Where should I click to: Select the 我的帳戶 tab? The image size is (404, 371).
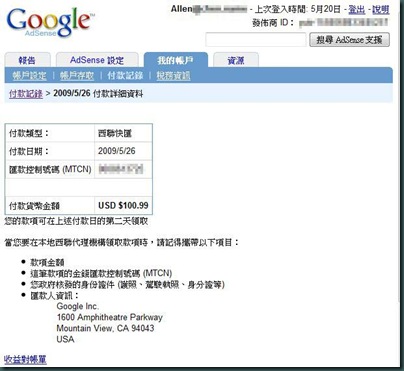click(x=175, y=60)
